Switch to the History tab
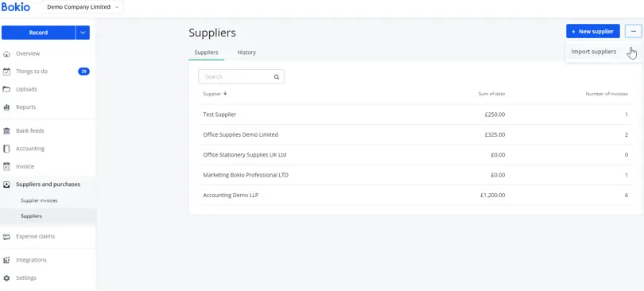Viewport: 644px width, 291px height. click(x=246, y=52)
